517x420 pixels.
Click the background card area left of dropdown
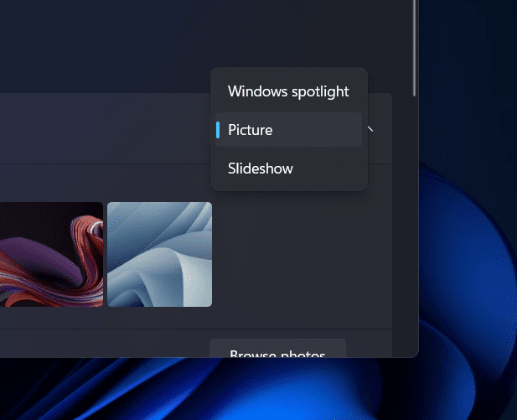[x=101, y=130]
